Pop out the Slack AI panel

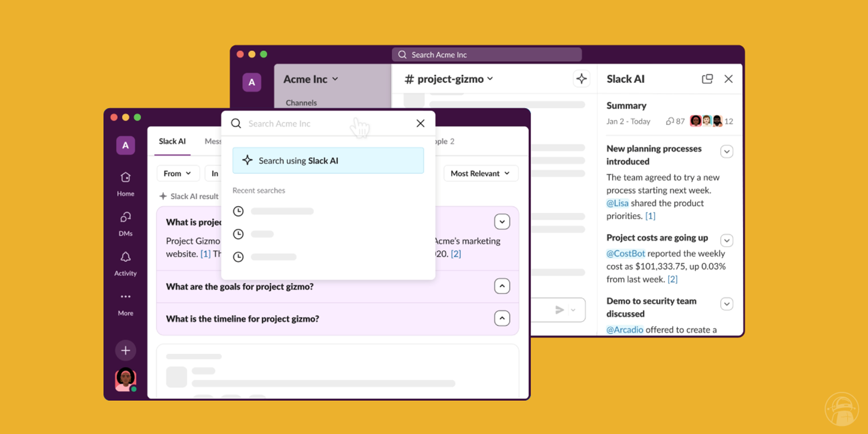click(x=708, y=79)
